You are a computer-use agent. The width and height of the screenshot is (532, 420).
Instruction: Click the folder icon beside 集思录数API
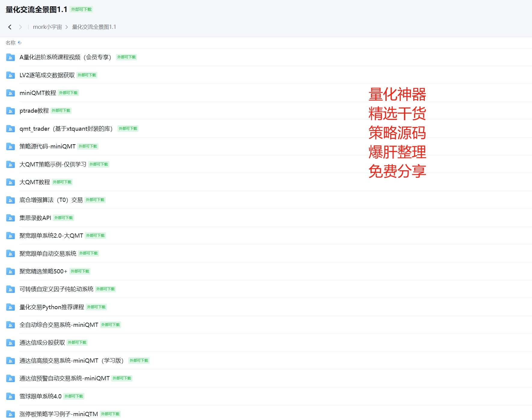10,218
